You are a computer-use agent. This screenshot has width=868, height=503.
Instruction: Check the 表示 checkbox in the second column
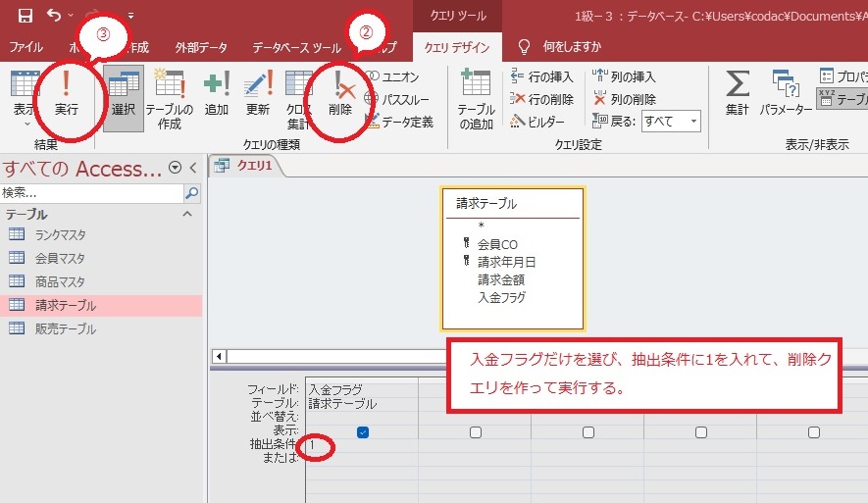pos(476,432)
